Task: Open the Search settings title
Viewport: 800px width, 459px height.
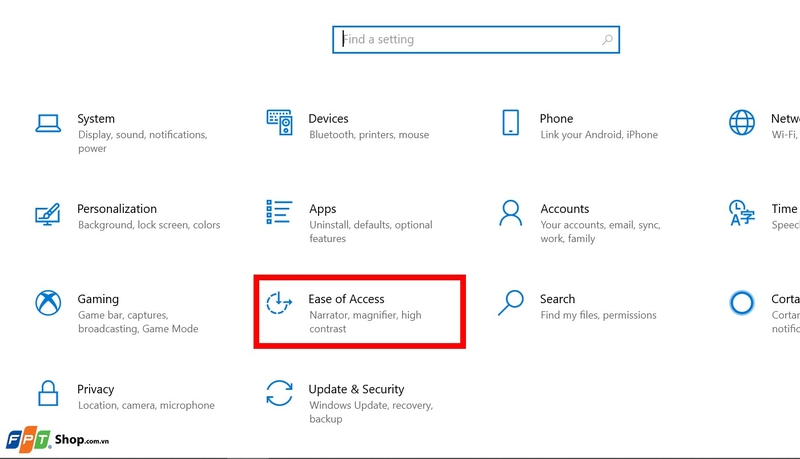Action: [558, 299]
